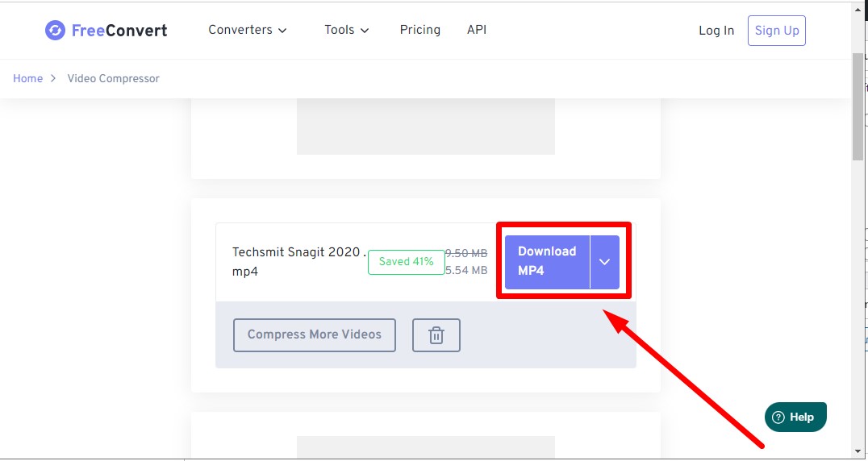Open the API menu item
Viewport: 868px width, 461px height.
476,30
